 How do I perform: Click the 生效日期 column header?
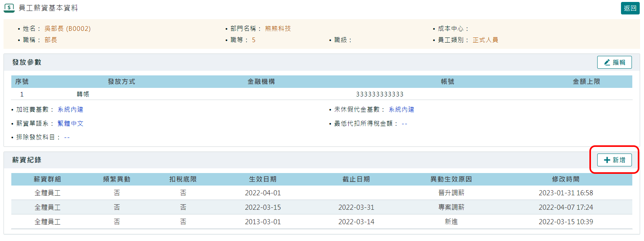(263, 179)
